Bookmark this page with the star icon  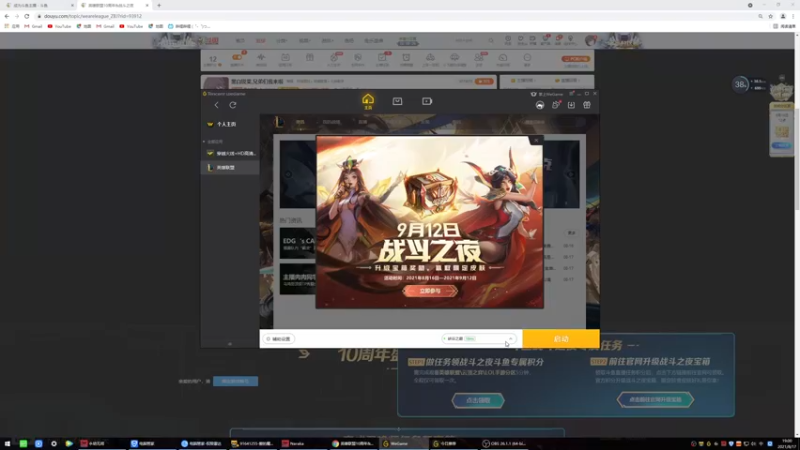tap(770, 16)
